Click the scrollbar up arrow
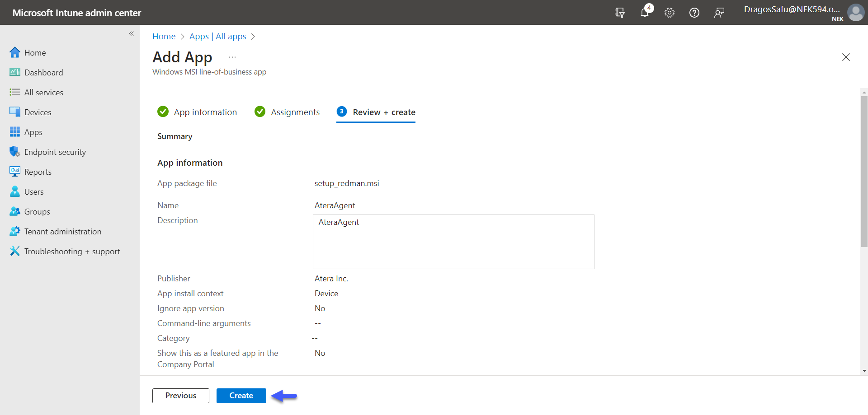The image size is (868, 415). 864,92
